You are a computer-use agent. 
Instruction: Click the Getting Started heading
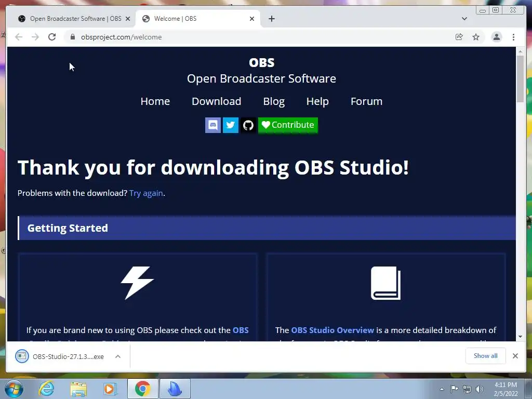tap(68, 228)
